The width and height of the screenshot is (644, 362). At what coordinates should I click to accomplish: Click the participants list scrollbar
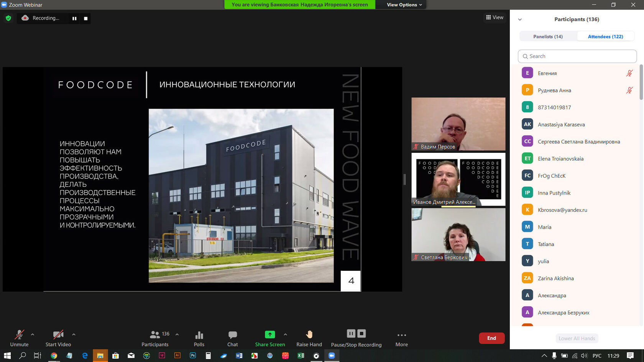(641, 82)
